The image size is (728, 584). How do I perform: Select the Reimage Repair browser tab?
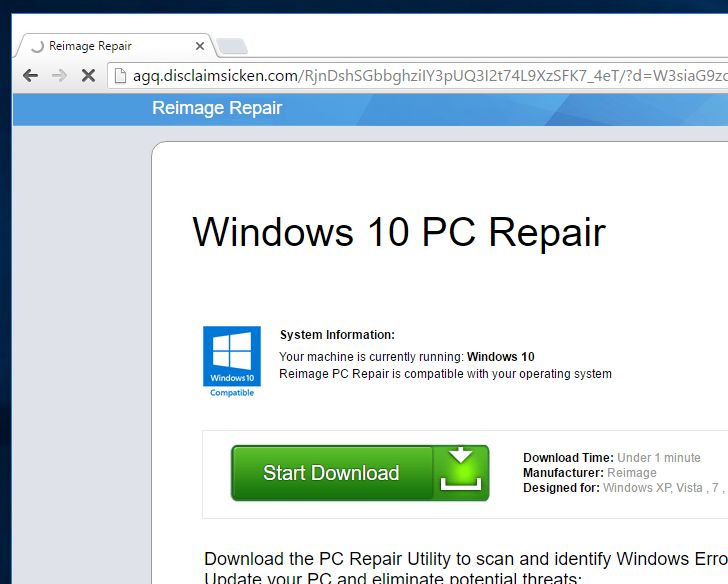[116, 46]
